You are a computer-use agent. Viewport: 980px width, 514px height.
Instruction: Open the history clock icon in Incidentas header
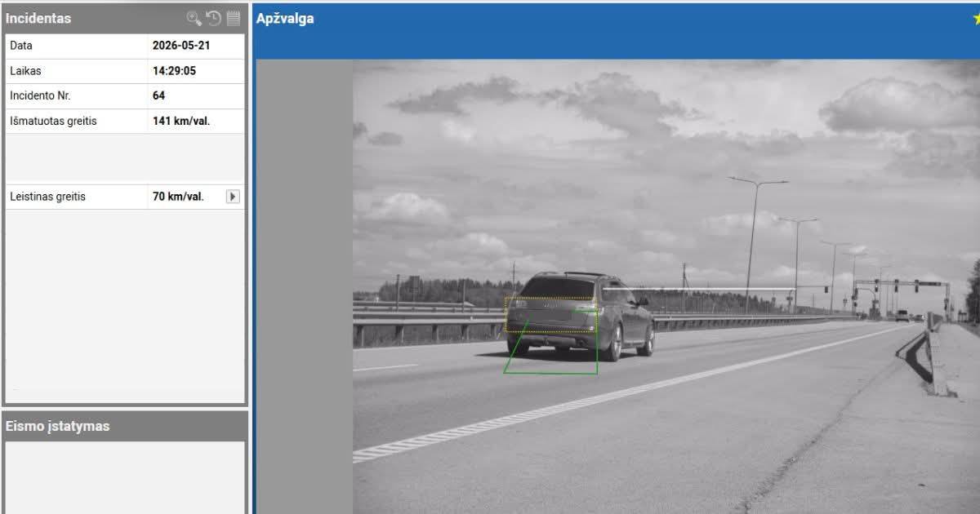click(x=214, y=18)
